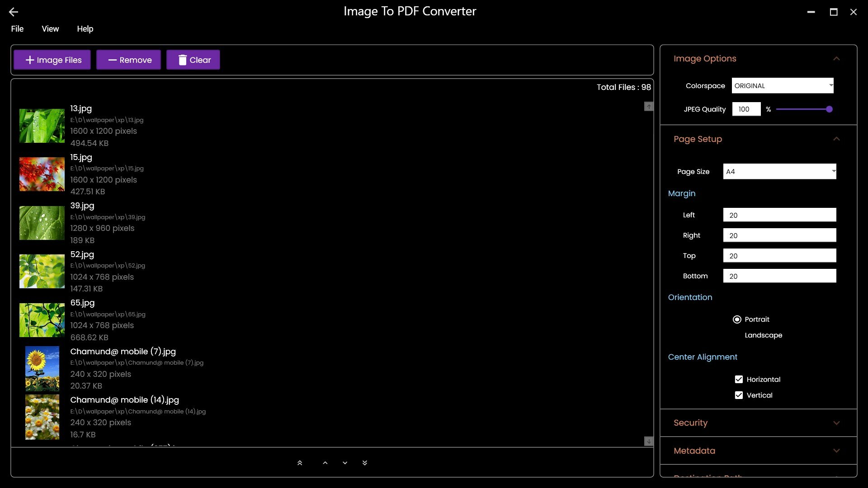Click the Right margin input field
This screenshot has width=868, height=488.
point(779,235)
